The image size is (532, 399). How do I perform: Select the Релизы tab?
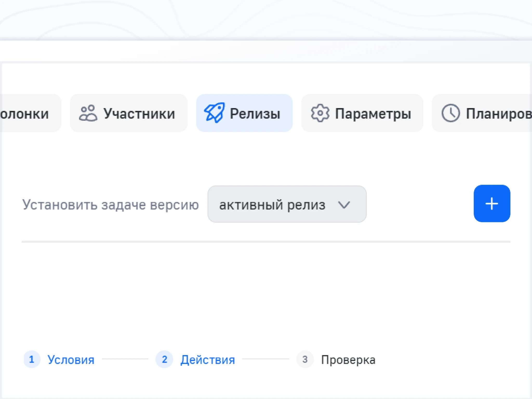(x=244, y=113)
